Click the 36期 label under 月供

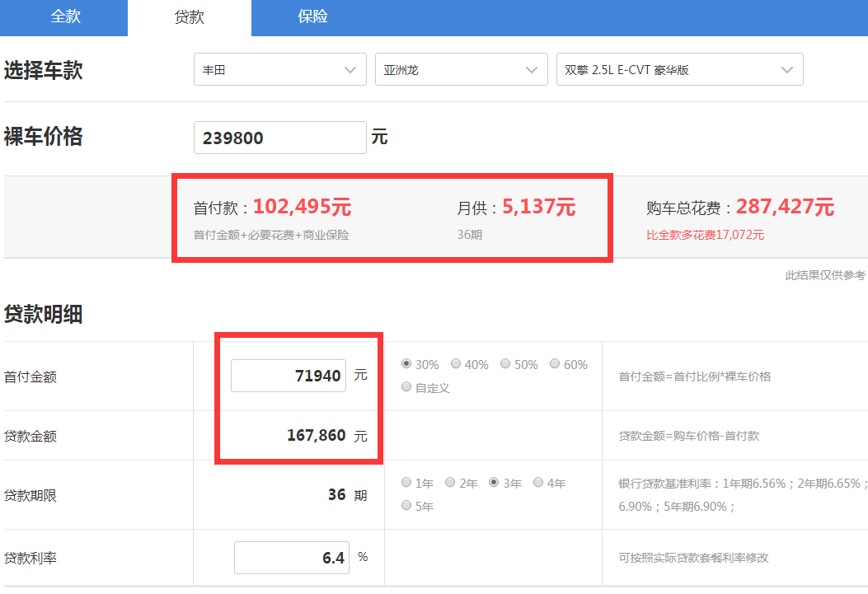click(469, 235)
